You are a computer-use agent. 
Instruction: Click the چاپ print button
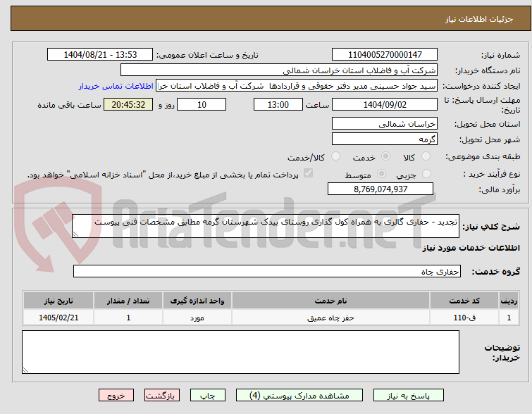pyautogui.click(x=208, y=396)
